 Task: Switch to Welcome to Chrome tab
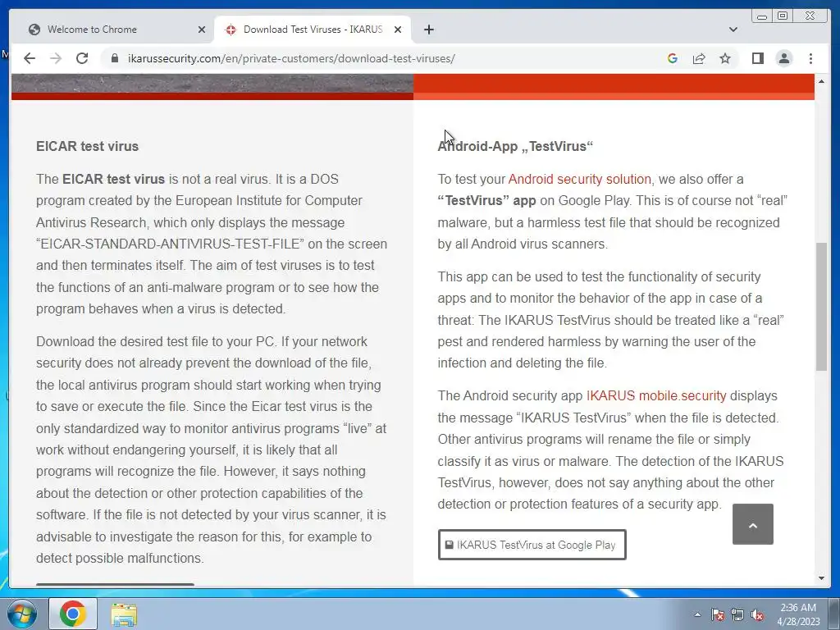point(116,30)
